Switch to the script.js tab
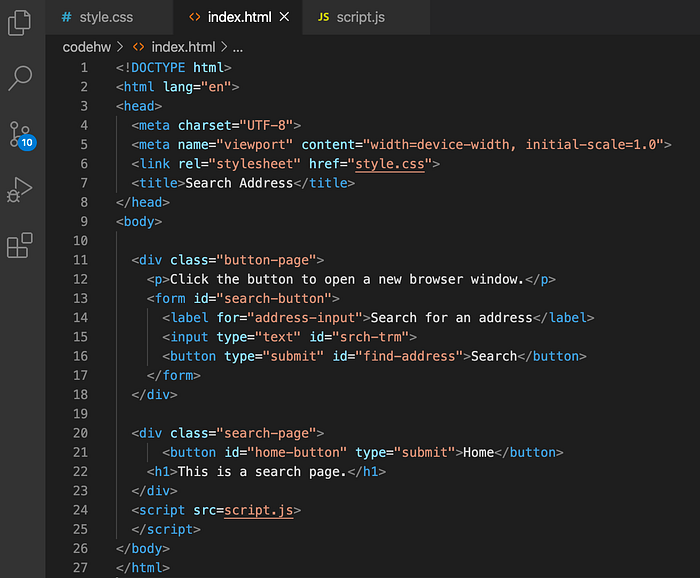The image size is (700, 578). [366, 17]
